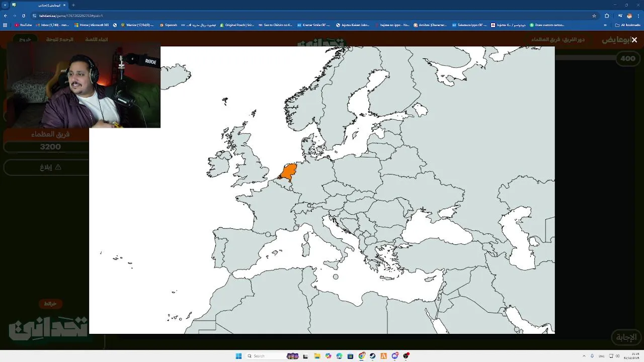644x362 pixels.
Task: Click the end game button in header
Action: 96,39
